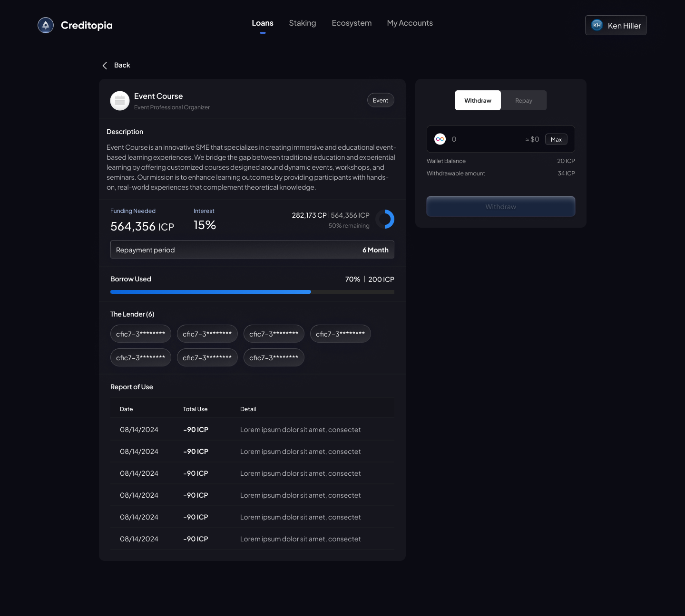The width and height of the screenshot is (685, 616).
Task: Click the 50% remaining label
Action: 349,226
